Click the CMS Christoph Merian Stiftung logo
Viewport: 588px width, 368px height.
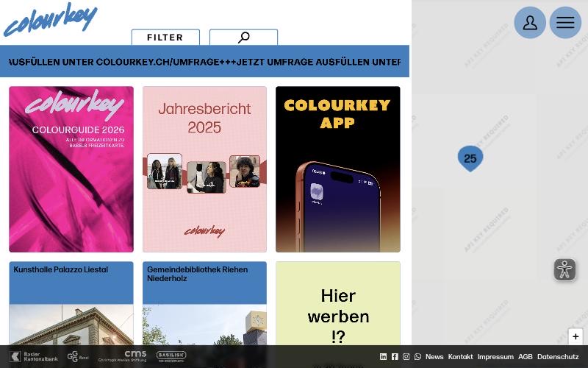pyautogui.click(x=122, y=356)
